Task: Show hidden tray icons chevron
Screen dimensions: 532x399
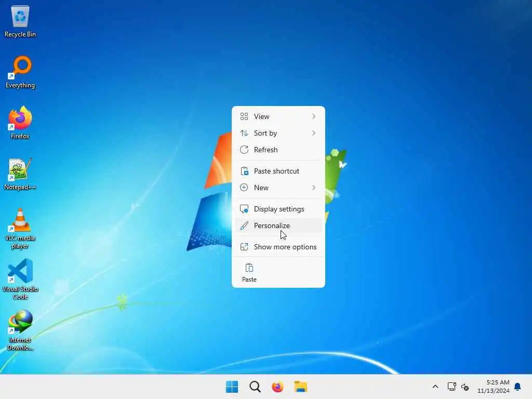Action: [435, 387]
